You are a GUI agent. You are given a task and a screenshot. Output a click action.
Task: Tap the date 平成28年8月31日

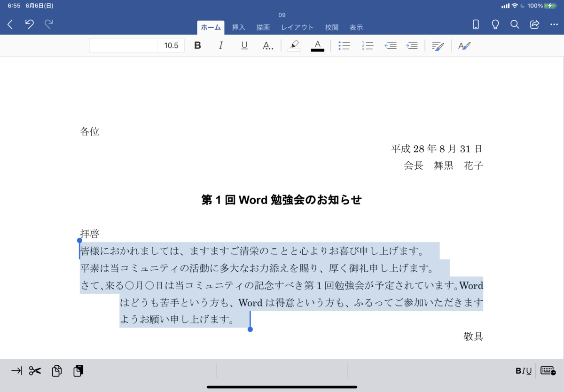437,149
